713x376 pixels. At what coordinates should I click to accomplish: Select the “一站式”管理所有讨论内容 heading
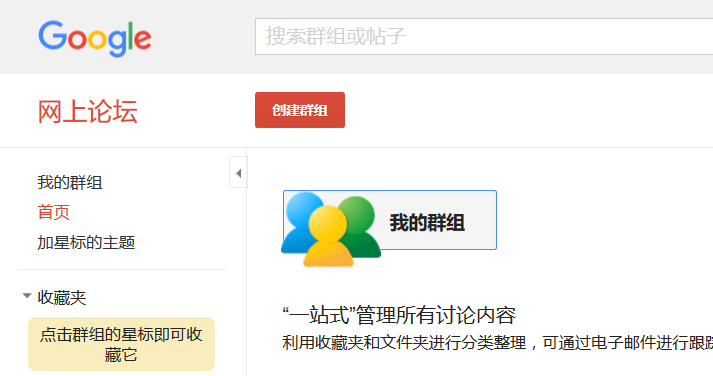399,315
